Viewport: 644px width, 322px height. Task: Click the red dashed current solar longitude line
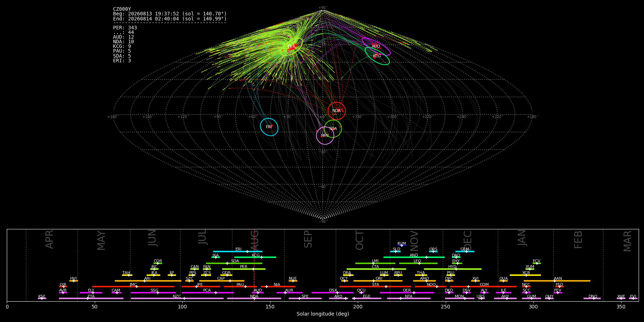(254, 265)
